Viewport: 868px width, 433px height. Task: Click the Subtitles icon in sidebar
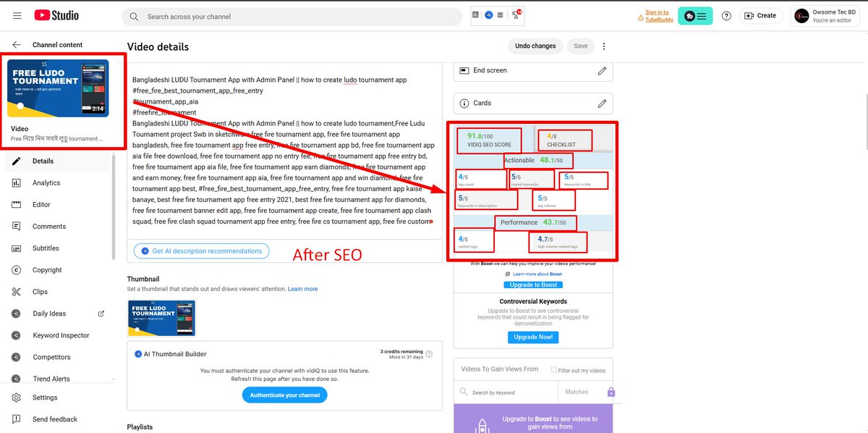click(17, 248)
